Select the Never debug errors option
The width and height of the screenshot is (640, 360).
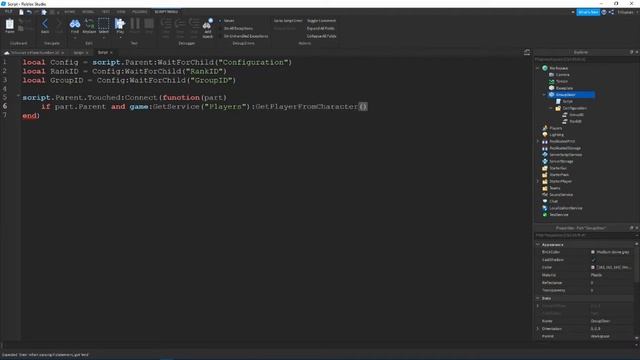coord(227,21)
